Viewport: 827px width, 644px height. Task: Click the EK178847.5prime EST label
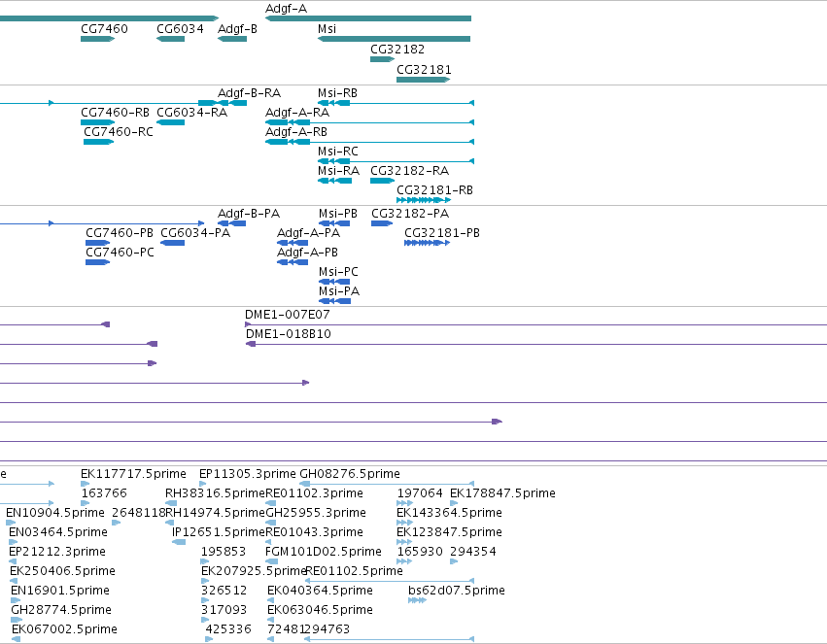502,493
